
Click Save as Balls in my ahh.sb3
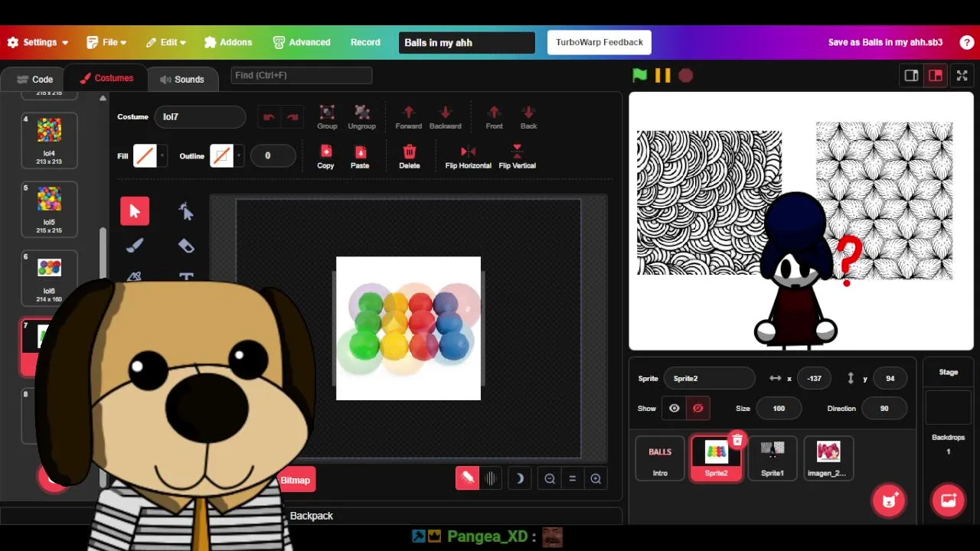point(885,42)
